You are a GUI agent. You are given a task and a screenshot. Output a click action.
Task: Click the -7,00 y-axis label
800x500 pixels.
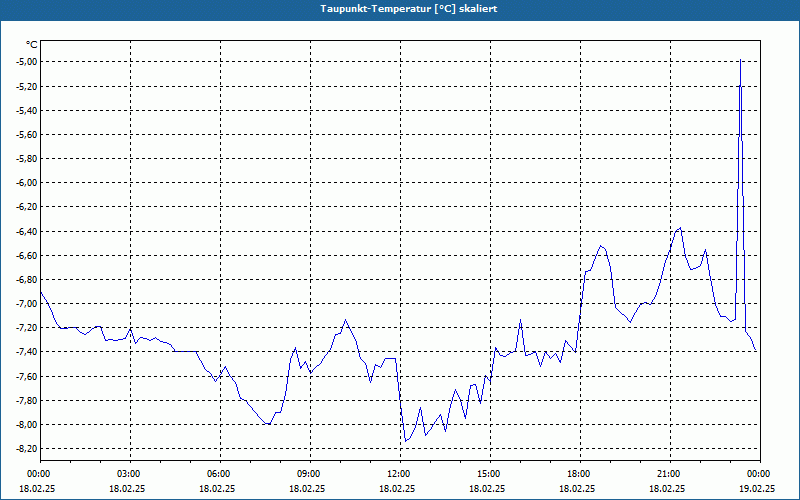coord(26,304)
